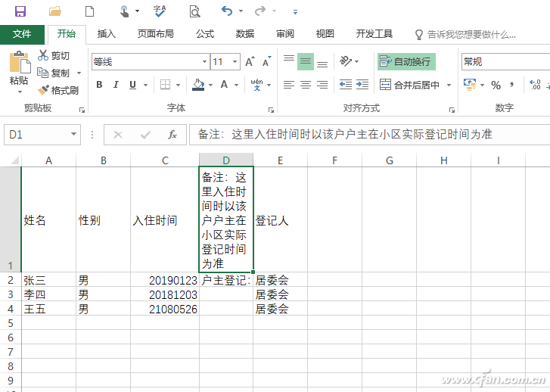
Task: Toggle align text right
Action: click(322, 85)
